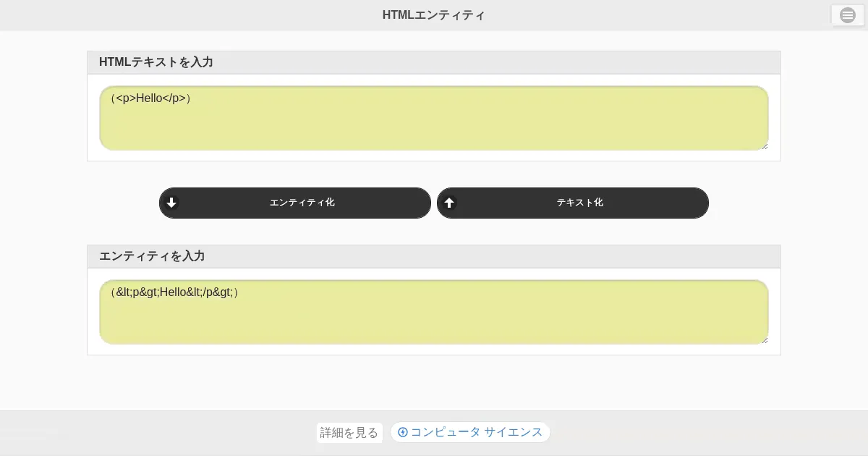Click the down-arrow icon on エンティティ化 button
The height and width of the screenshot is (456, 868).
tap(171, 203)
